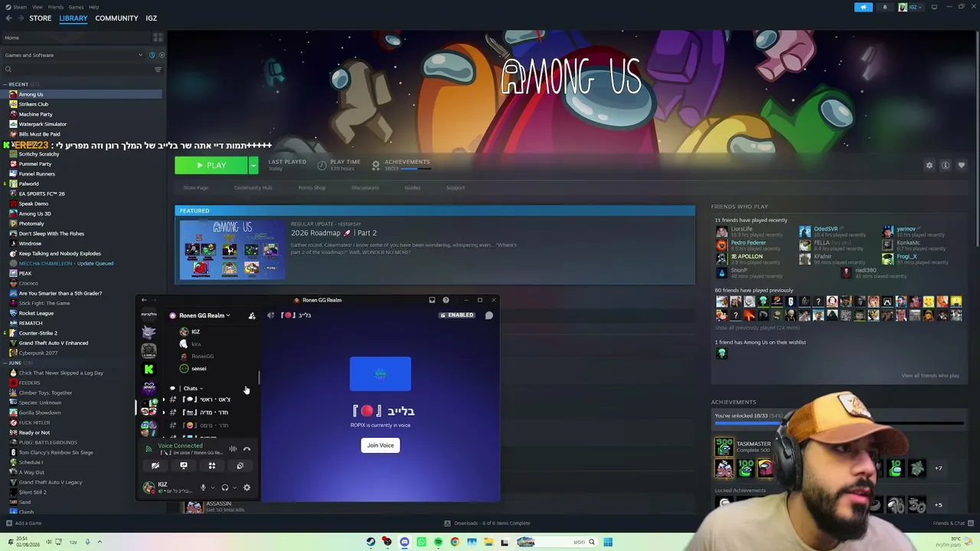Deafen audio with Discord headphone icon

224,487
